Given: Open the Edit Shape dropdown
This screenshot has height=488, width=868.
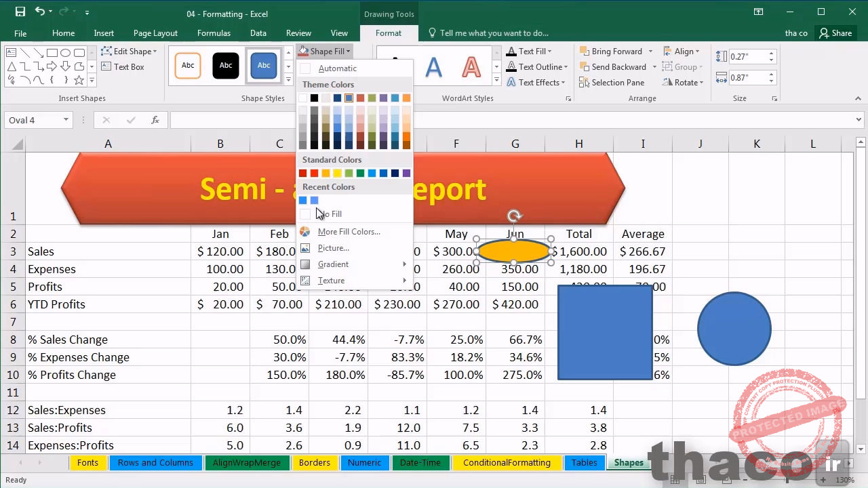Looking at the screenshot, I should point(129,52).
